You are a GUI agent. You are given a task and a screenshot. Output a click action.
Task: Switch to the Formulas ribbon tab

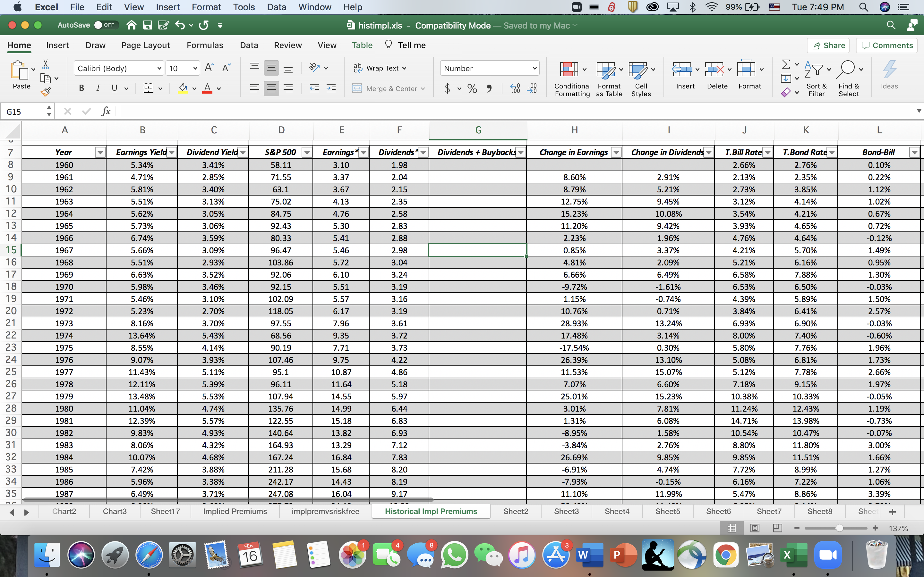click(205, 45)
